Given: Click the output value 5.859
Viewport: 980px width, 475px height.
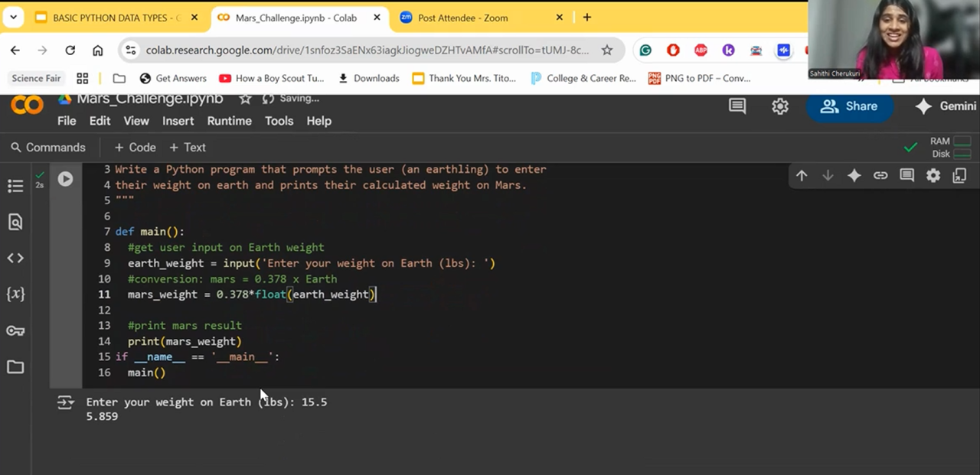Looking at the screenshot, I should (102, 417).
